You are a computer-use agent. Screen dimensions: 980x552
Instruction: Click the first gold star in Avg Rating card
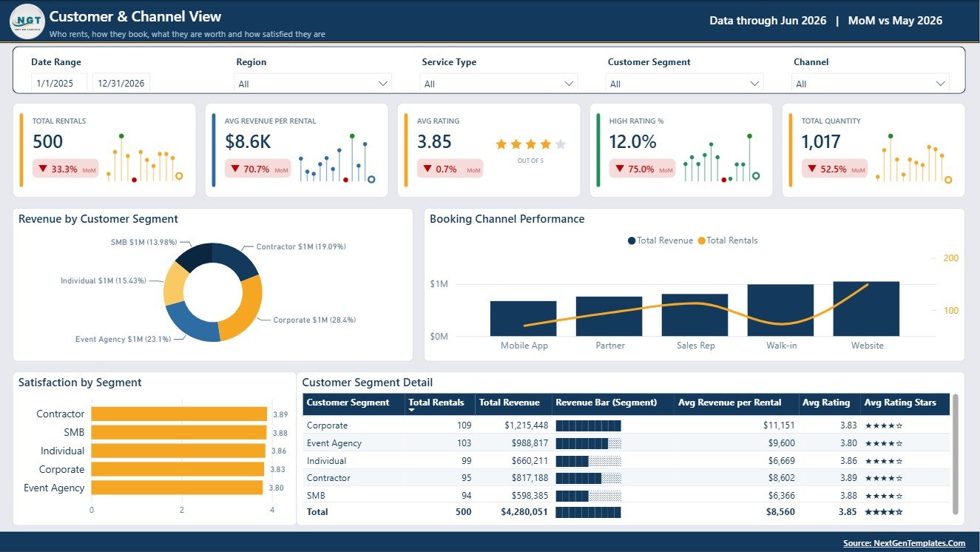(501, 144)
